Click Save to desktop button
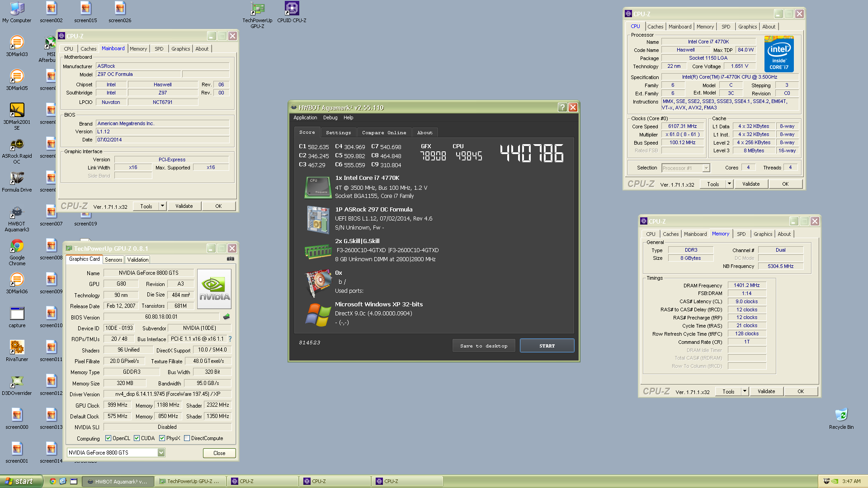868x488 pixels. pyautogui.click(x=484, y=346)
